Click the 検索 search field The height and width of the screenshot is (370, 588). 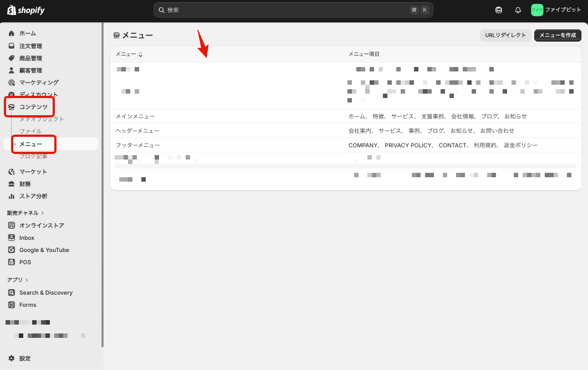293,9
